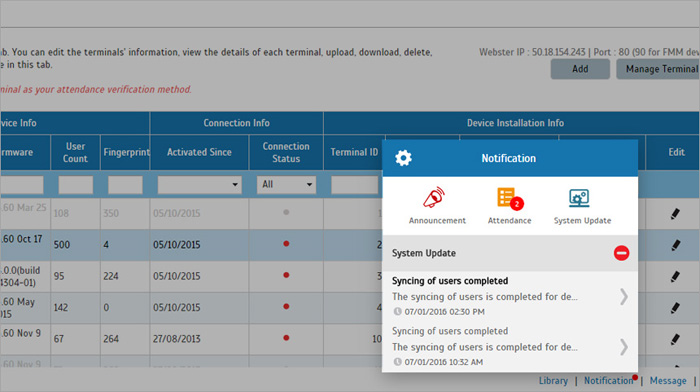
Task: Open the Message link in footer
Action: point(668,381)
